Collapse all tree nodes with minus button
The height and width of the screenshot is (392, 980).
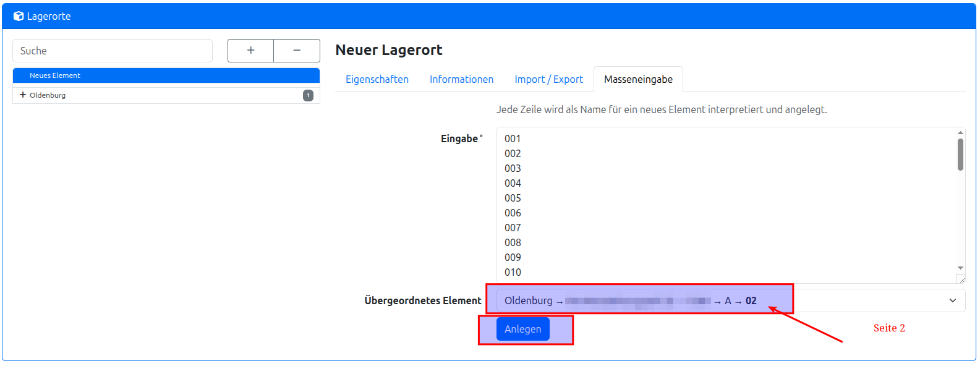coord(297,51)
